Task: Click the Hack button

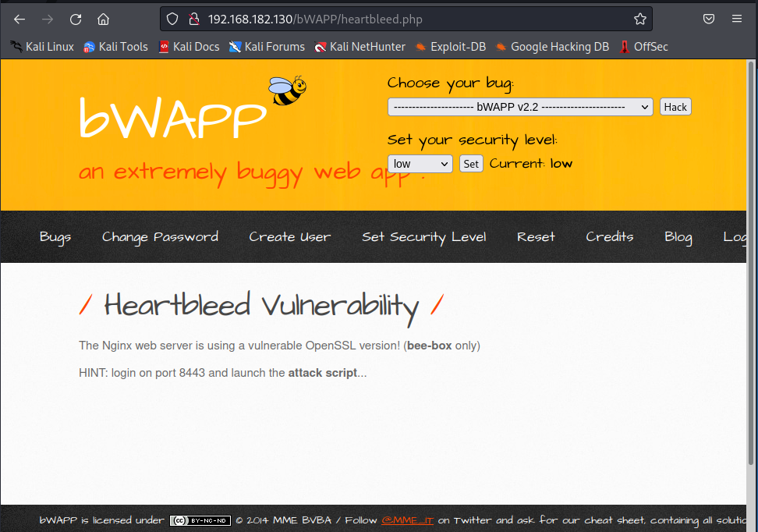Action: click(x=675, y=107)
